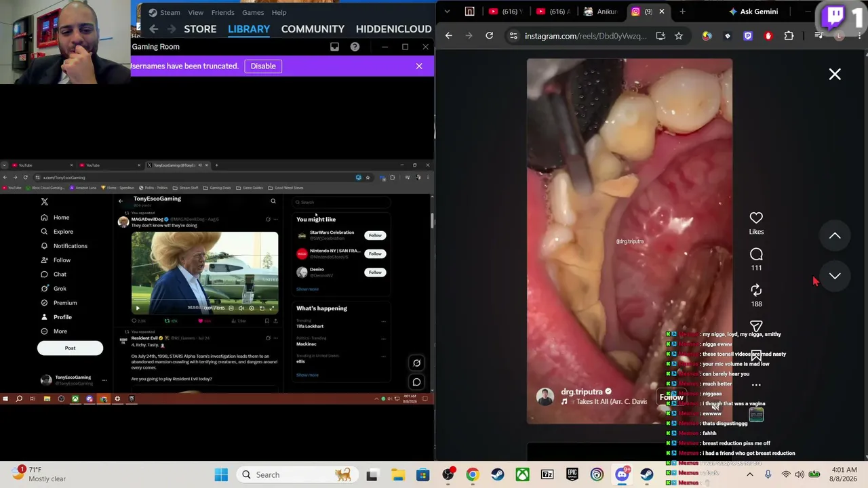Screen dimensions: 868x488
Task: Open Google Chrome from the taskbar
Action: (x=472, y=474)
